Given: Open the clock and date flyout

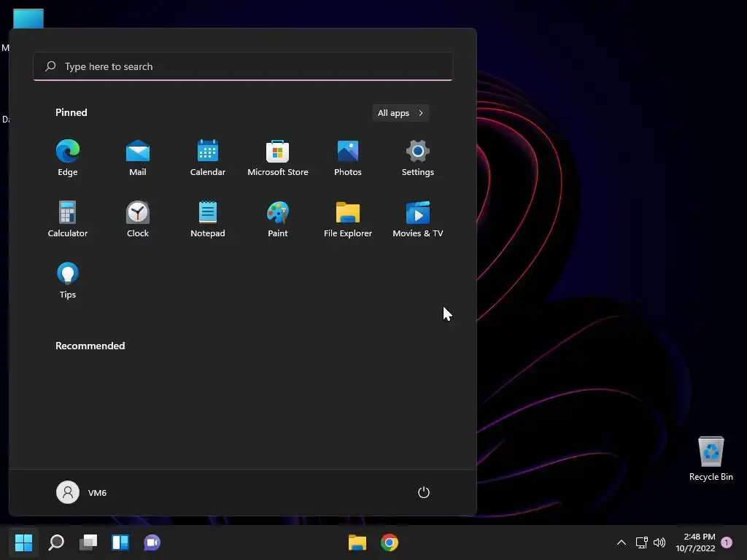Looking at the screenshot, I should click(695, 542).
